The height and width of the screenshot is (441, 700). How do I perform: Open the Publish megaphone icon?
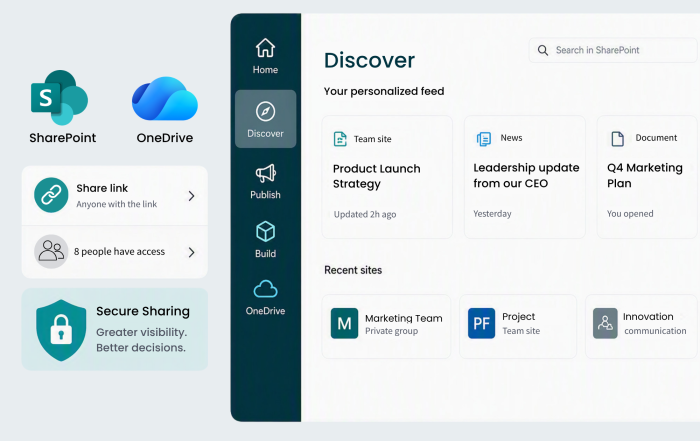coord(265,173)
